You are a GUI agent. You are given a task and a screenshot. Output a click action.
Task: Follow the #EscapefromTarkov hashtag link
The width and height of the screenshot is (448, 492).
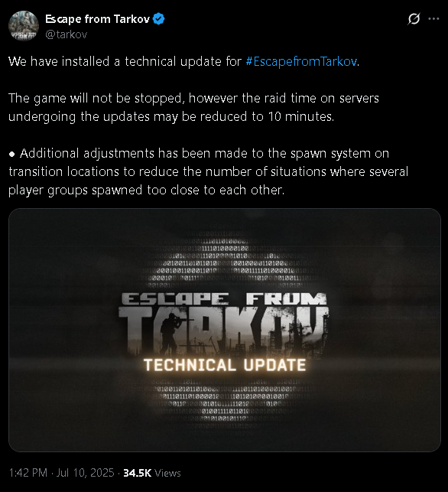[x=301, y=61]
